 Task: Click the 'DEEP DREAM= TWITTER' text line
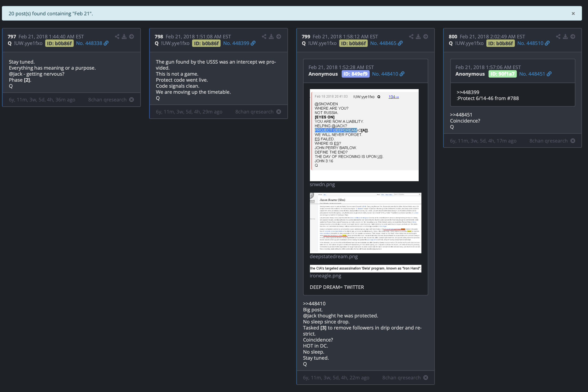(x=337, y=287)
